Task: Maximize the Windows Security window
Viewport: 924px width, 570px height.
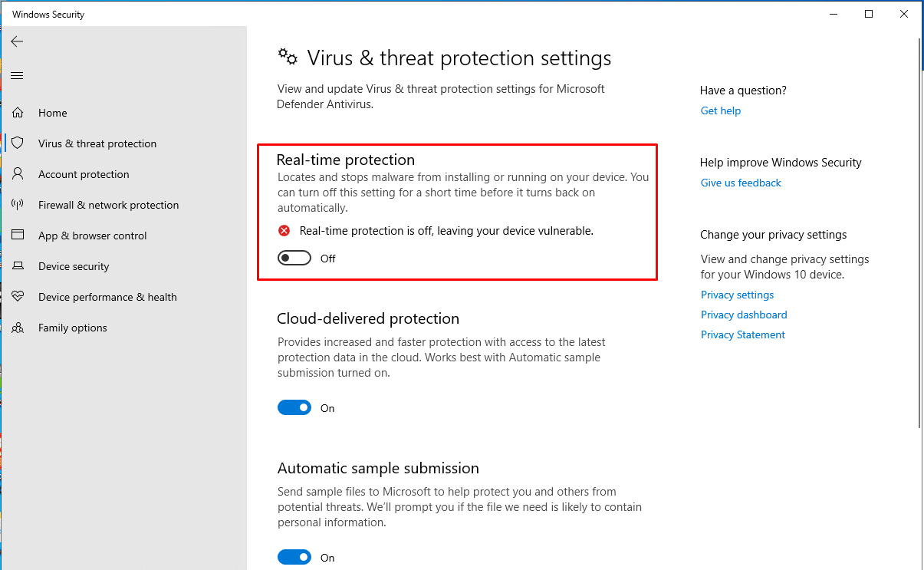Action: tap(869, 14)
